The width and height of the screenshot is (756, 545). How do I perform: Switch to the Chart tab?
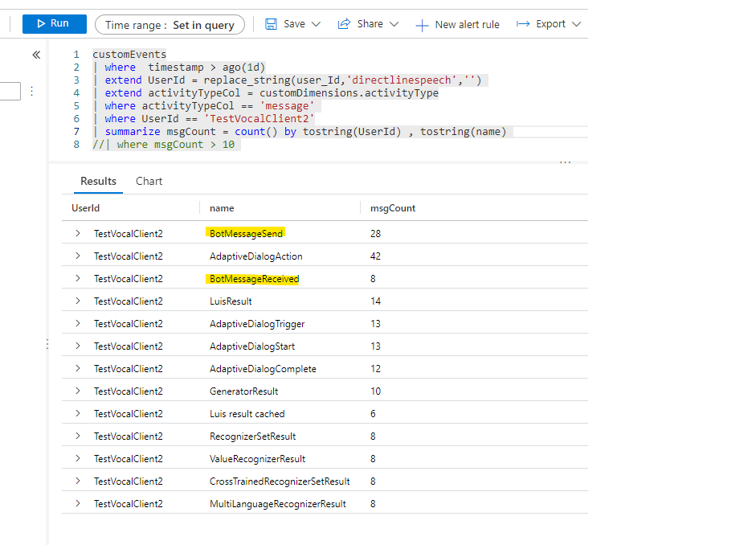coord(149,182)
